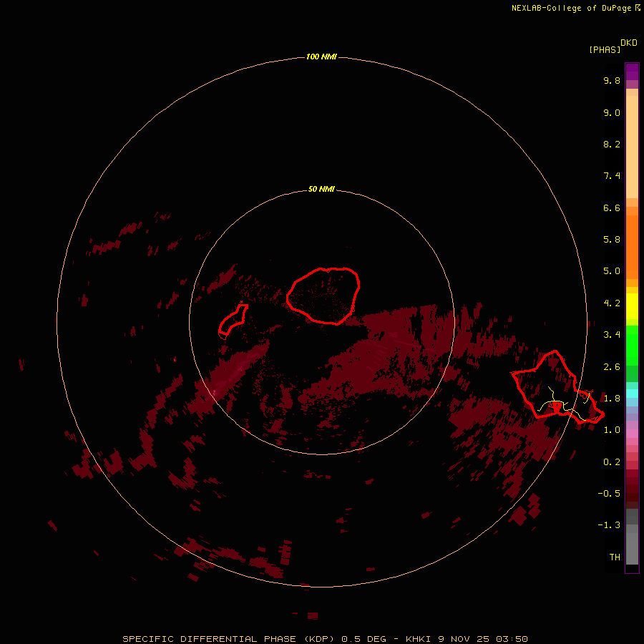
Task: Click the 9.8 value on the color scale
Action: pos(612,80)
